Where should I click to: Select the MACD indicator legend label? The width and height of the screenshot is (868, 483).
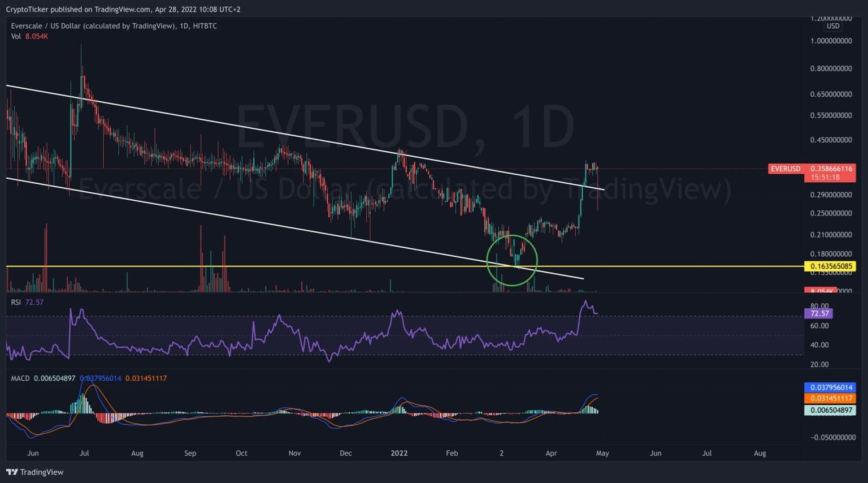[20, 378]
